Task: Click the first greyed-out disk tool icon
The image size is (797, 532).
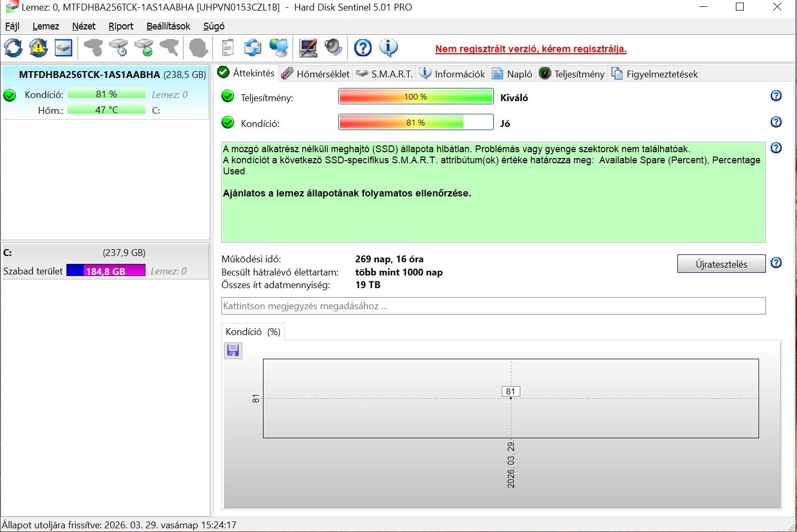Action: click(x=93, y=48)
